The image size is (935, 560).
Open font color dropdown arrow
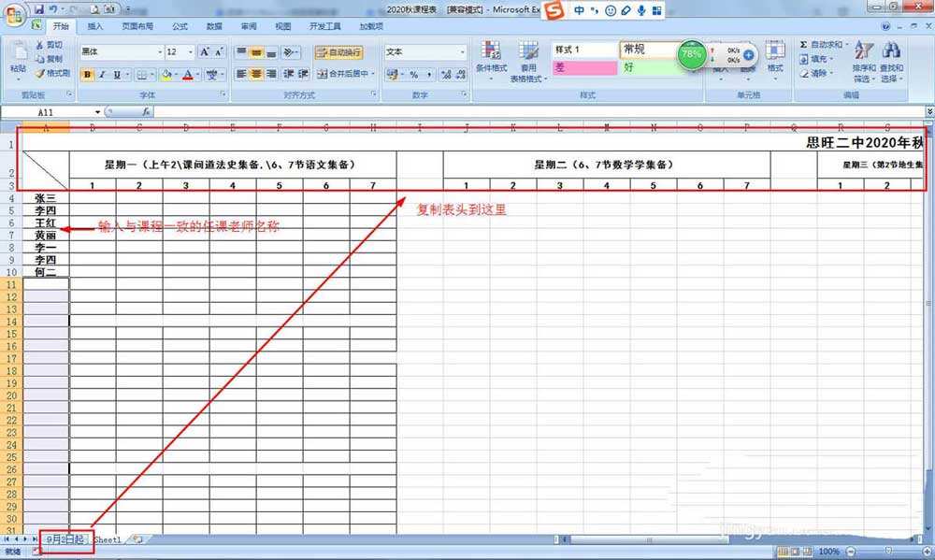[x=198, y=75]
